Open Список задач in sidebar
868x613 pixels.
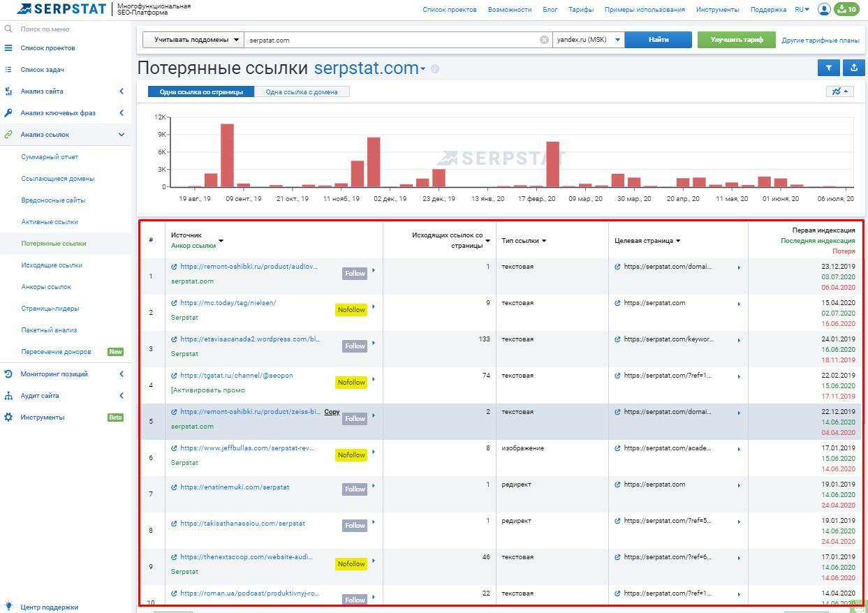point(43,70)
